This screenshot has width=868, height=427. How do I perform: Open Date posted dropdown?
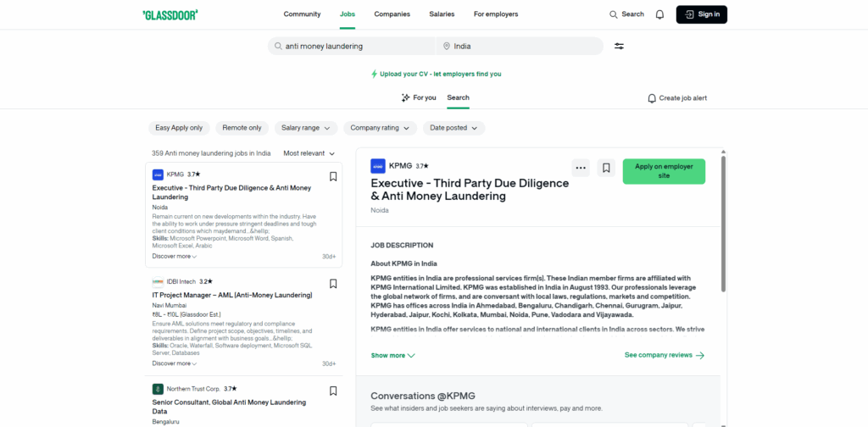454,128
